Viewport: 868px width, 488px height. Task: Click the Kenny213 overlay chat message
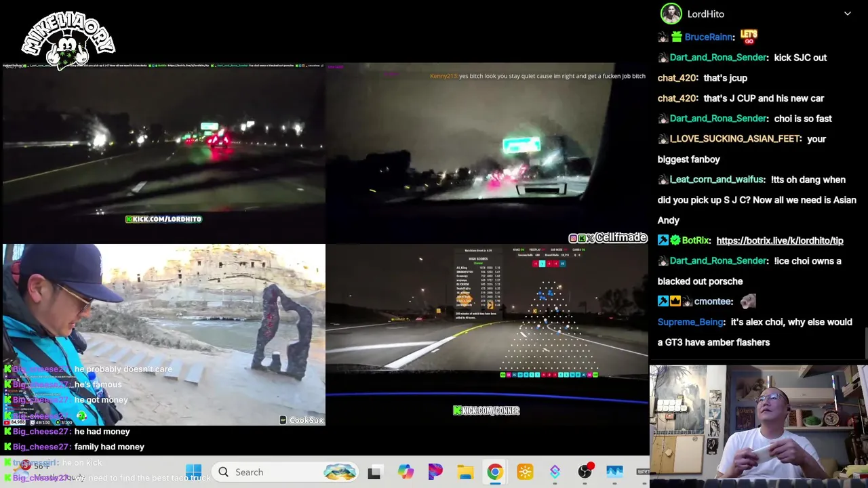coord(537,76)
